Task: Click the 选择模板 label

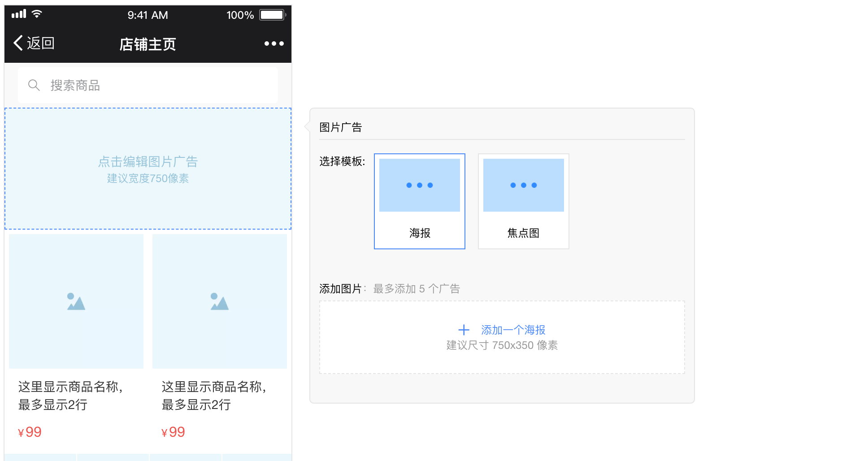Action: tap(342, 161)
